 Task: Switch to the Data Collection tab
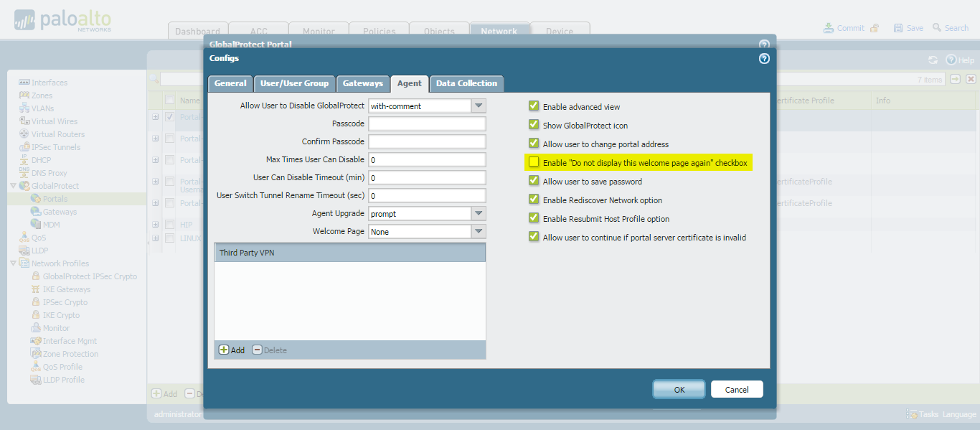tap(466, 84)
